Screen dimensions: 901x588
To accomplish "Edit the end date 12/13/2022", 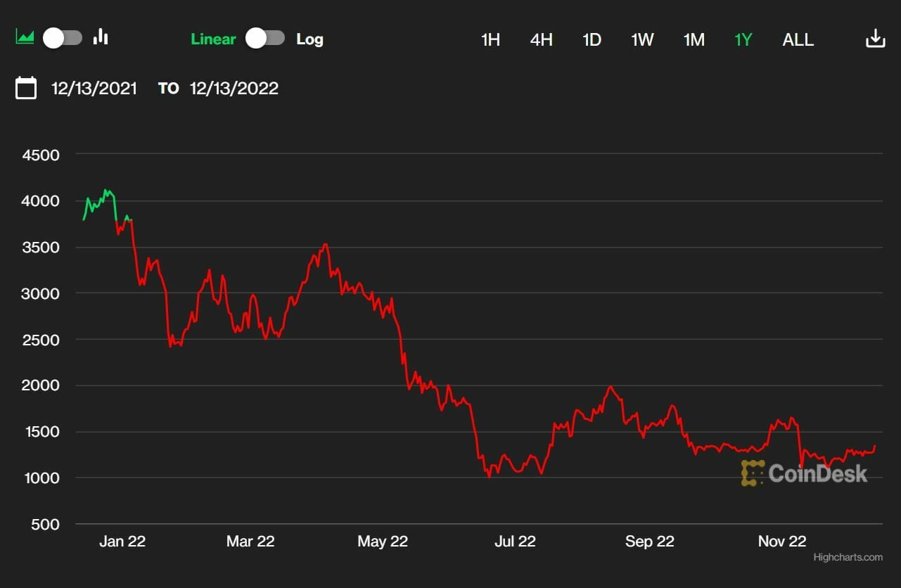I will [234, 89].
